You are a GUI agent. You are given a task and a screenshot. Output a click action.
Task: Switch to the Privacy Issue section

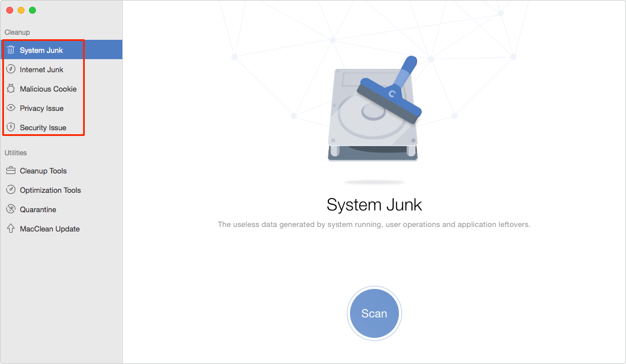pos(61,108)
